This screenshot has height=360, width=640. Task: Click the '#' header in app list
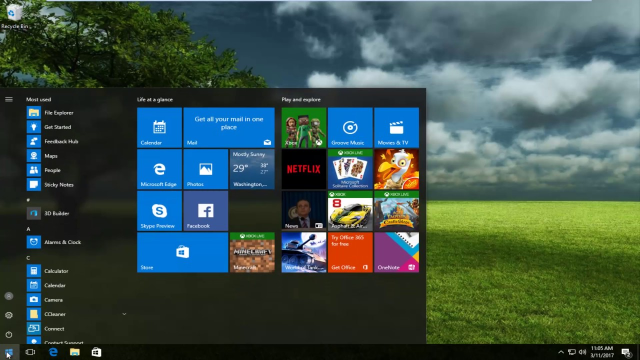28,200
